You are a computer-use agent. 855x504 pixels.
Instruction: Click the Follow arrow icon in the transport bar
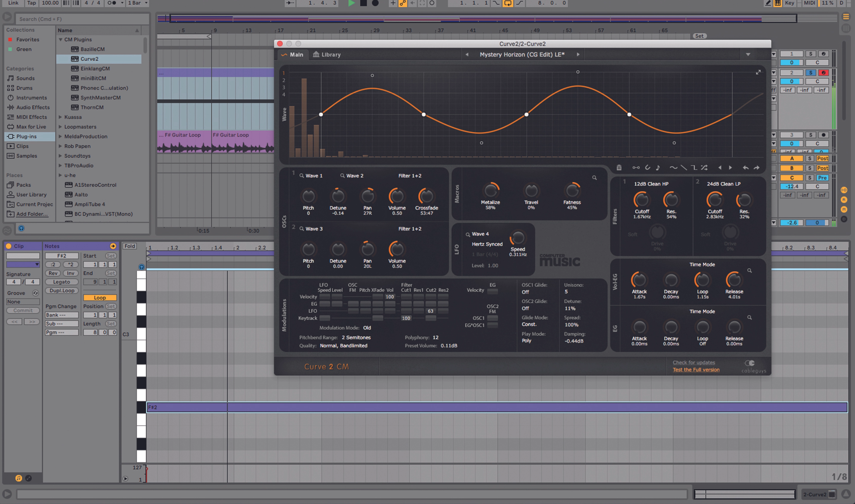(x=290, y=3)
